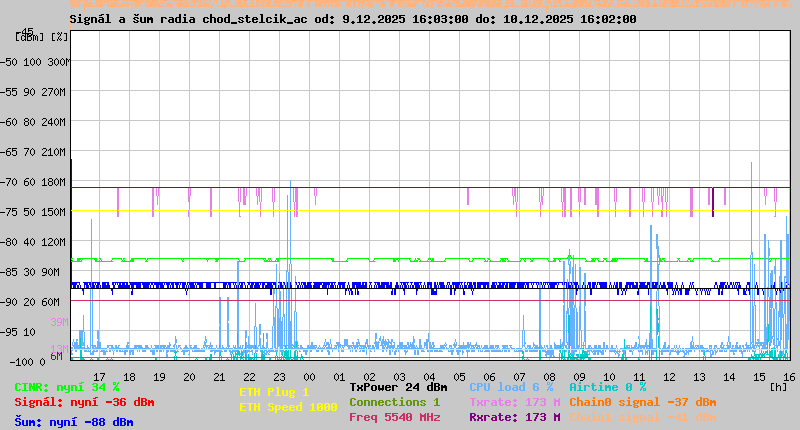800x430 pixels.
Task: Click the Rxrate 173 M legend
Action: coord(514,417)
